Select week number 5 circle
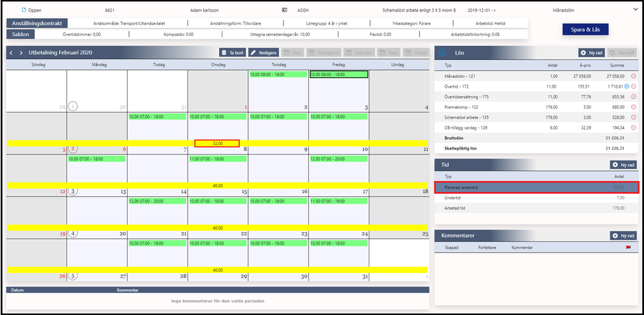The height and width of the screenshot is (315, 644). tap(72, 276)
